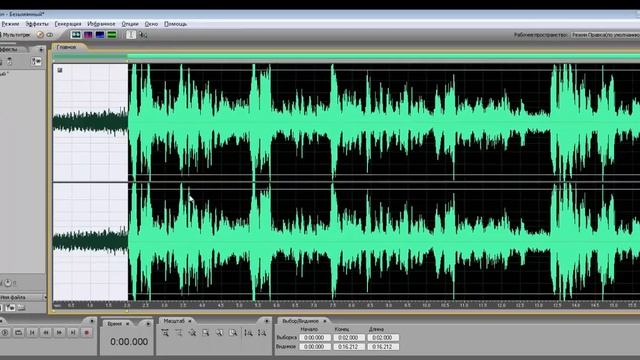The width and height of the screenshot is (640, 360).
Task: Open the Окно menu
Action: coord(151,24)
